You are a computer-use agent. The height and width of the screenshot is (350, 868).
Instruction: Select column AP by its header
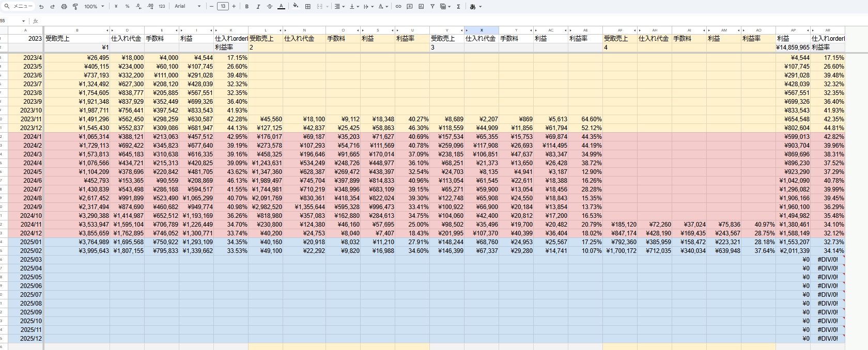point(793,30)
